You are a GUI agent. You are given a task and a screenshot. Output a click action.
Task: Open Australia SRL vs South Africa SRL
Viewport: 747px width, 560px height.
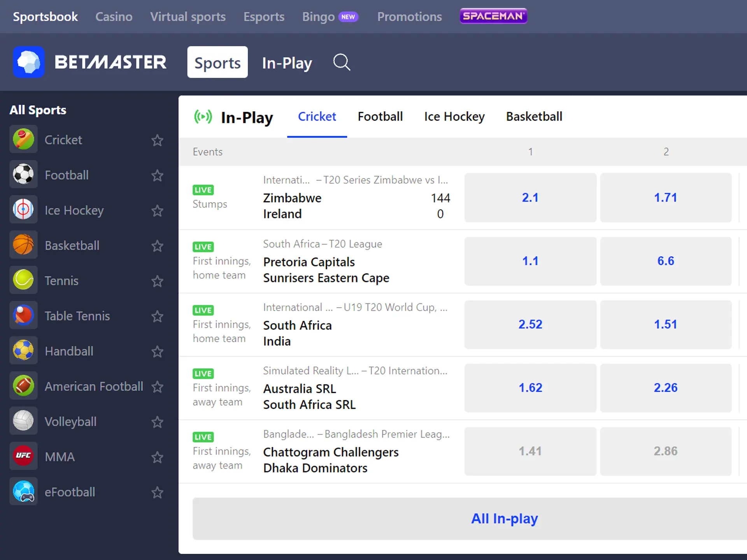[309, 397]
